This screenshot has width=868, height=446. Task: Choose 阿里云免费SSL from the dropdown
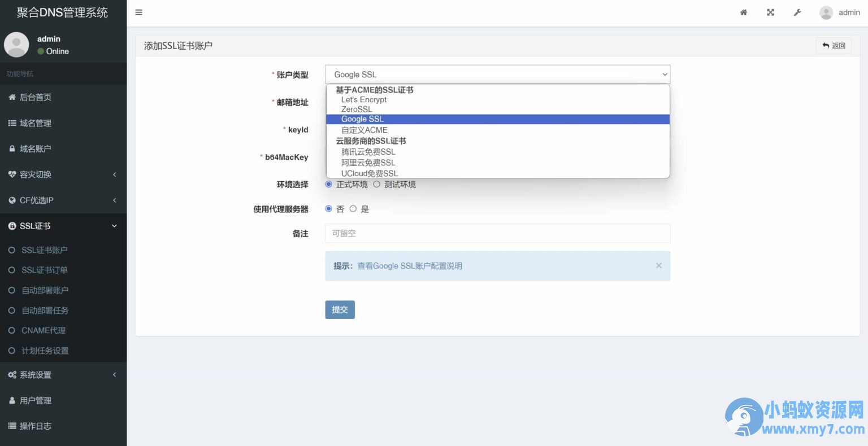pos(498,163)
